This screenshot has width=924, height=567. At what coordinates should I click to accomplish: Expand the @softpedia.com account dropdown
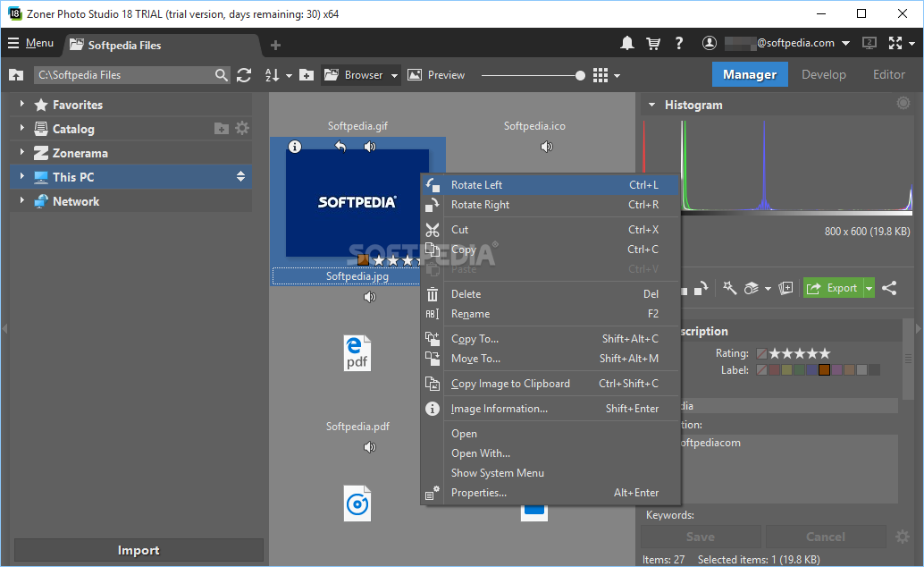[x=845, y=43]
